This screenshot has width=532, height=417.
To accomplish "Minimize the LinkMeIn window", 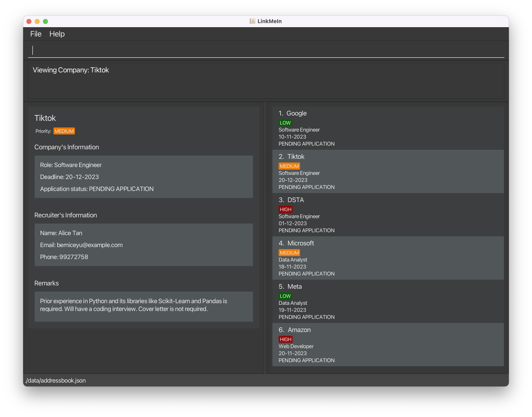I will click(x=37, y=21).
